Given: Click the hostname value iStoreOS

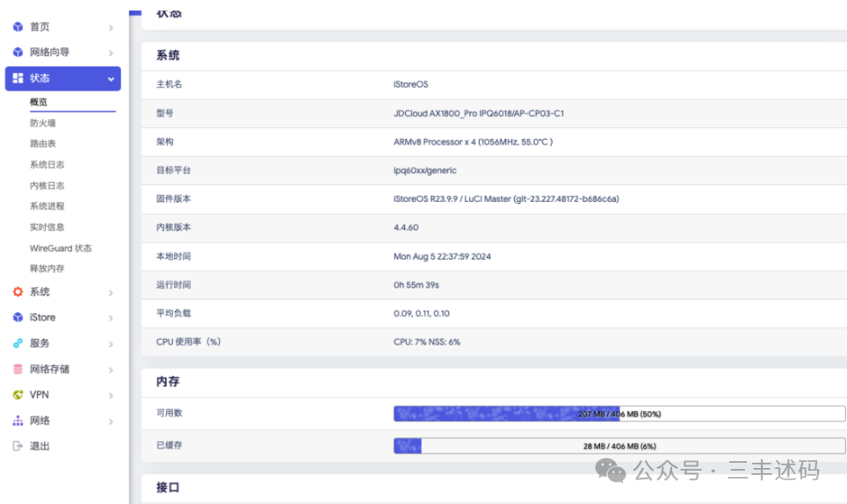Looking at the screenshot, I should [410, 84].
